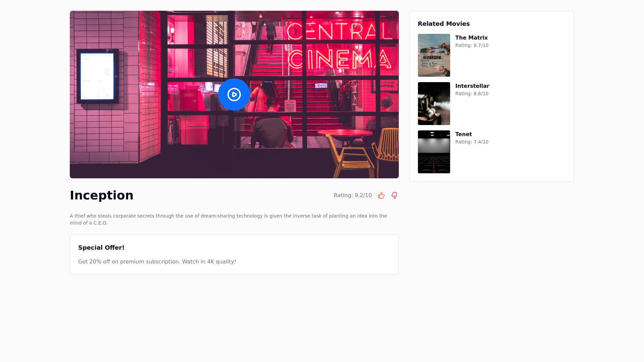This screenshot has width=644, height=362.
Task: Open The Matrix clapperboard thumbnail
Action: pos(434,55)
